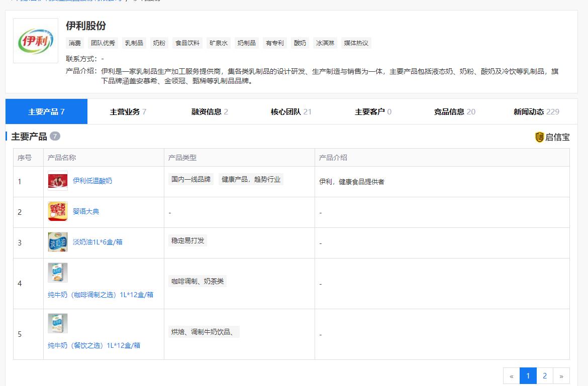Go to the previous page arrow
The height and width of the screenshot is (386, 588).
(x=511, y=375)
